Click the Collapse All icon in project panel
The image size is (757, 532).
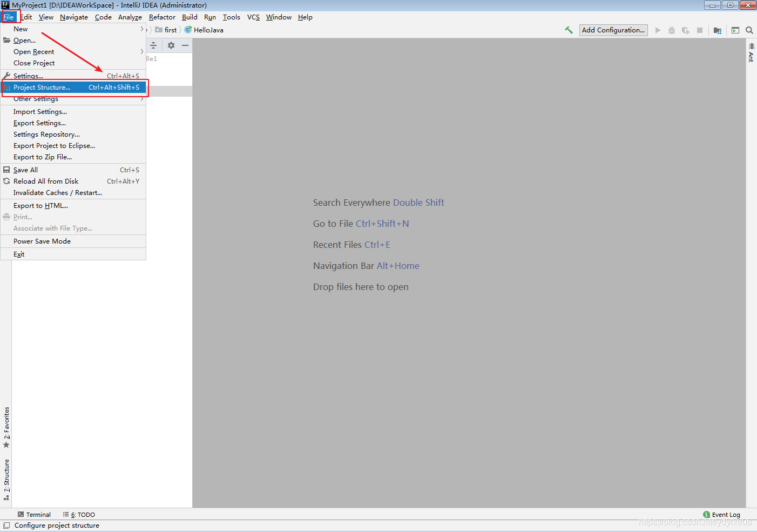[x=153, y=45]
